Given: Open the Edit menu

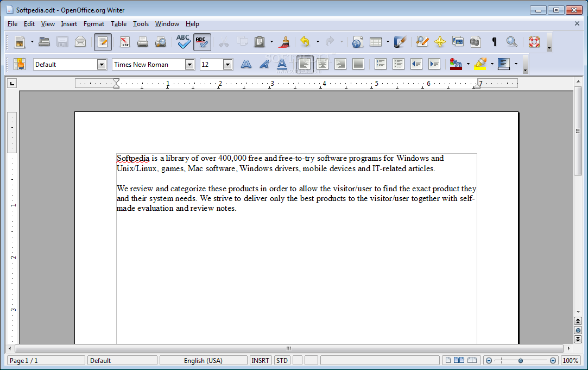Looking at the screenshot, I should click(x=29, y=24).
